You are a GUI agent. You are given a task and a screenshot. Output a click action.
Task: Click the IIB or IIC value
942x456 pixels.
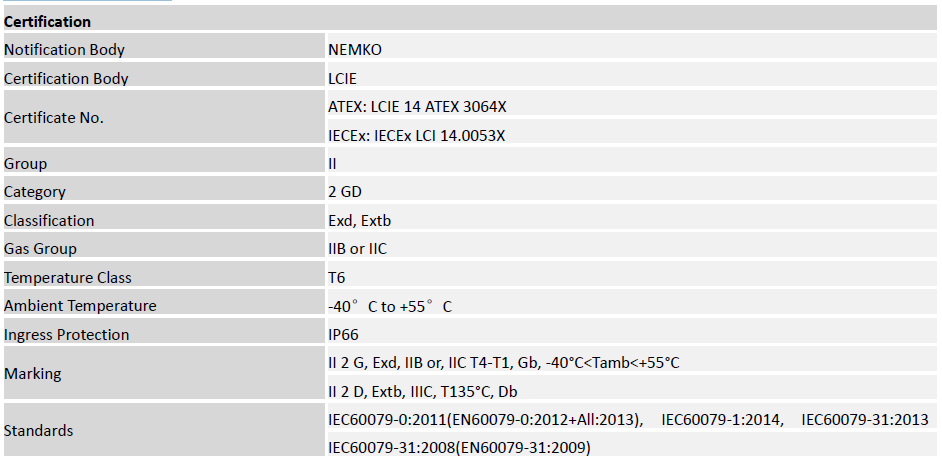[357, 249]
